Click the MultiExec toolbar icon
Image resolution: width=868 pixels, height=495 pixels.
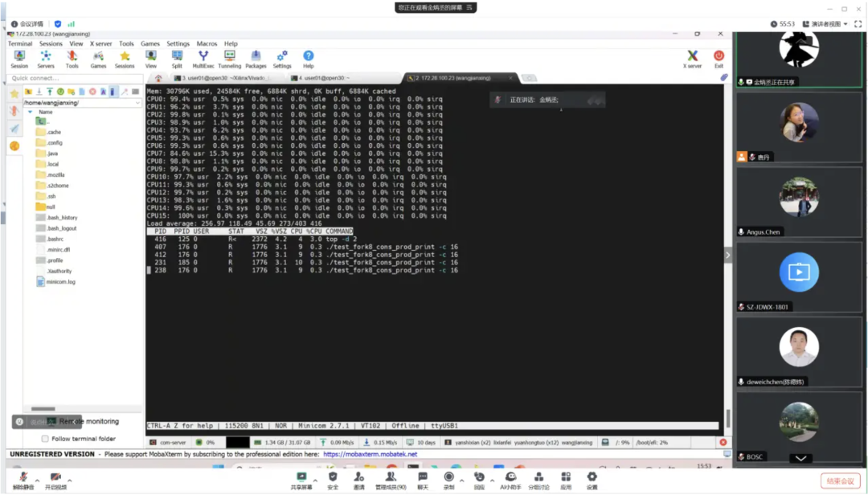tap(203, 59)
